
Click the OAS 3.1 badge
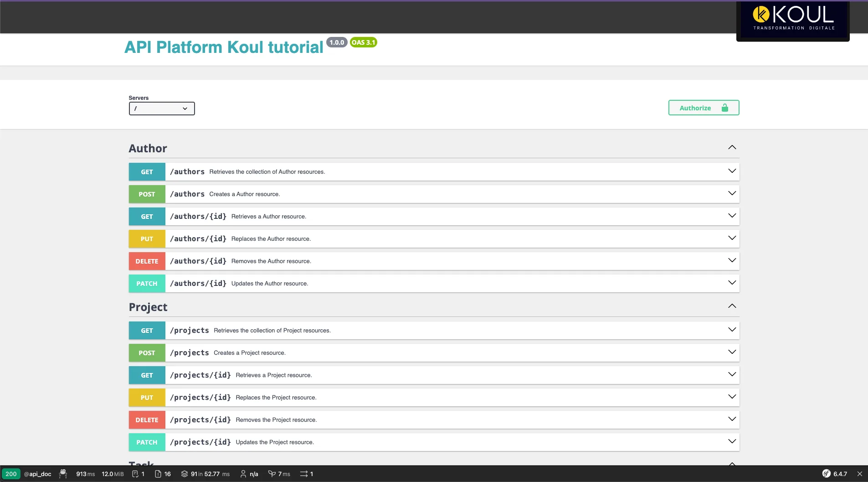tap(363, 42)
